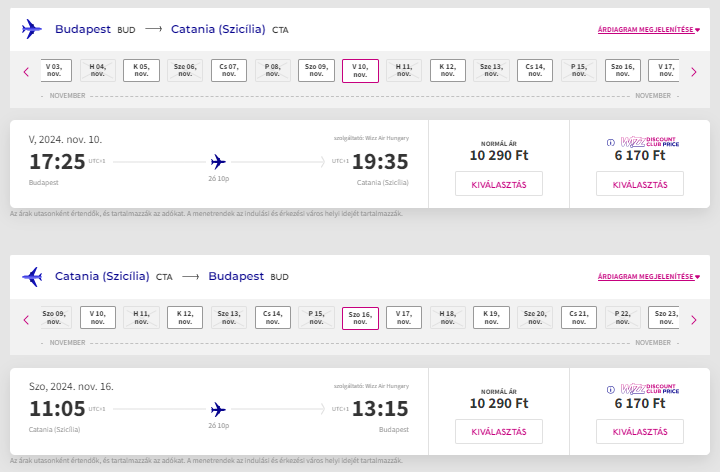The height and width of the screenshot is (472, 720).
Task: Click info icon beside outbound Wizz Discount Club price
Action: pyautogui.click(x=611, y=142)
